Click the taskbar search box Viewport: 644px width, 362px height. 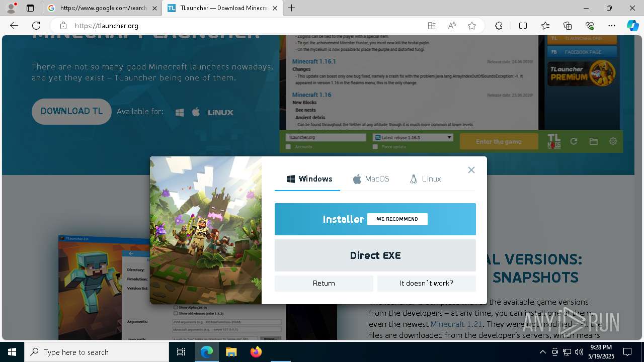coord(97,352)
